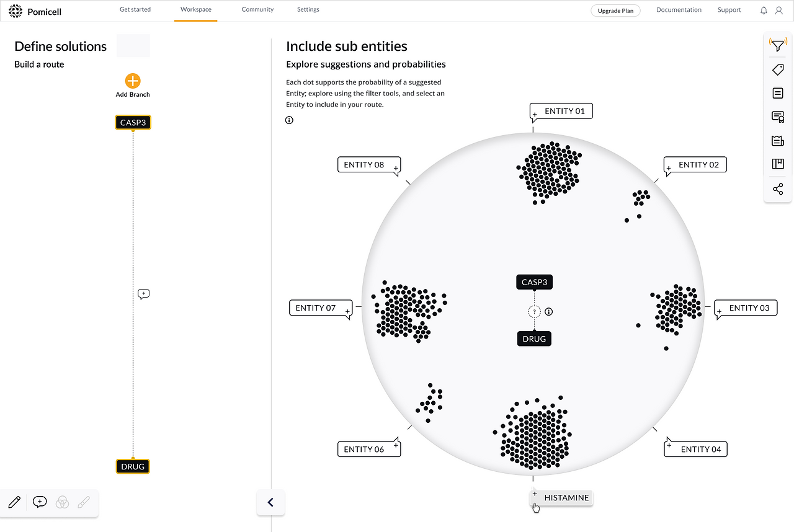Open the notifications bell
The height and width of the screenshot is (532, 794).
[764, 11]
